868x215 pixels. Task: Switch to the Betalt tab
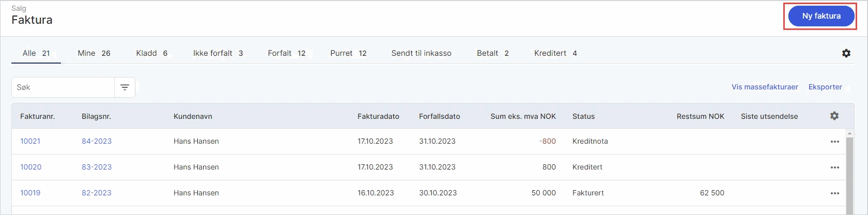tap(493, 53)
